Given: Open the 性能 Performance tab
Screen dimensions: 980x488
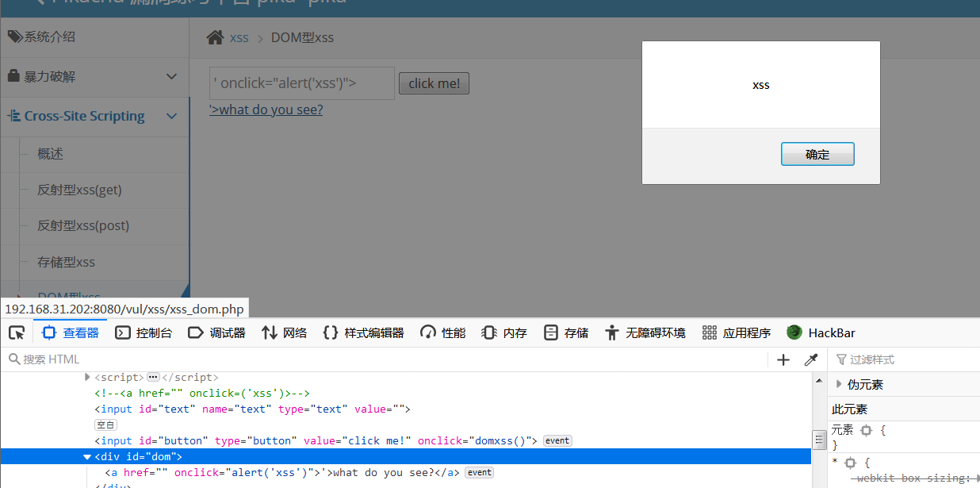Looking at the screenshot, I should click(442, 332).
